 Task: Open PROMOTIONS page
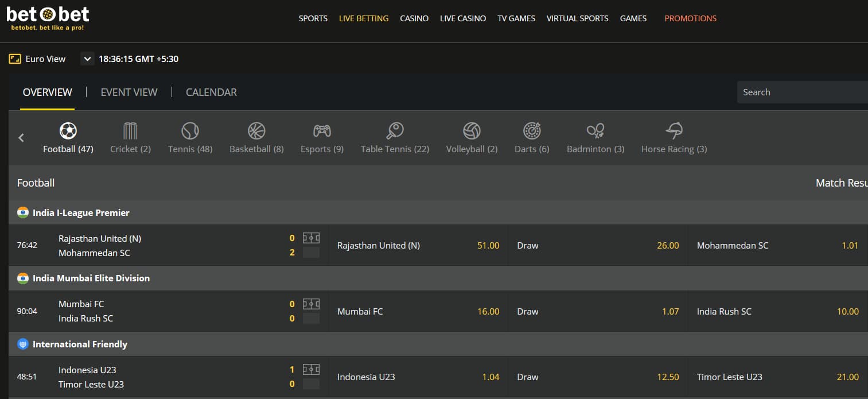[691, 18]
